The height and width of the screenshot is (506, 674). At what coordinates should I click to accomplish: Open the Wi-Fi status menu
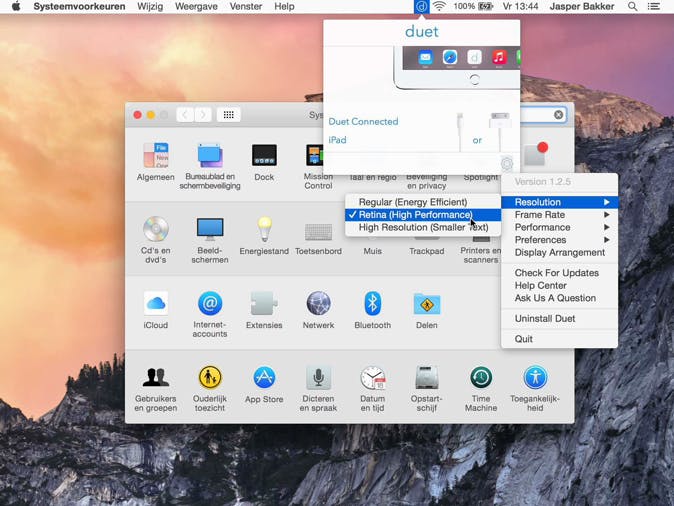coord(439,6)
